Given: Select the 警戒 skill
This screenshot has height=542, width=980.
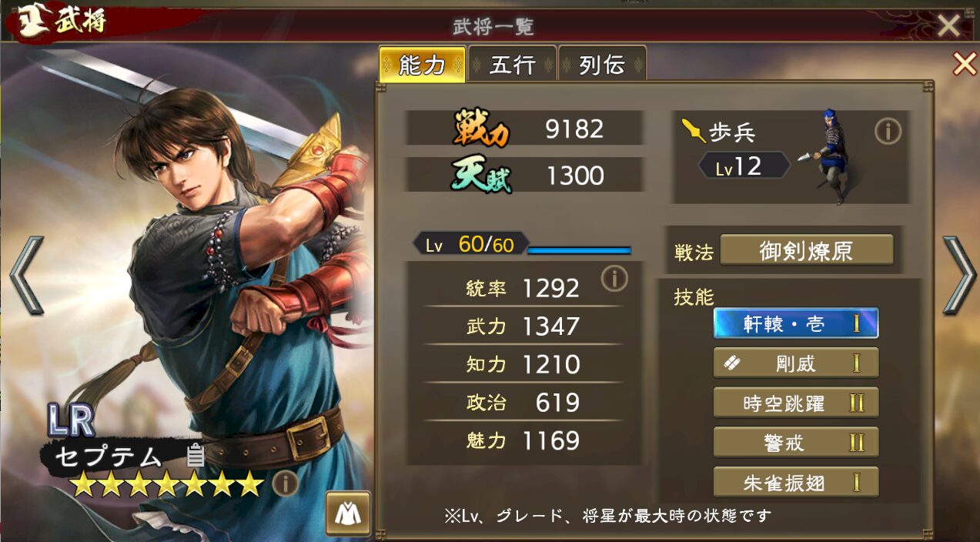Looking at the screenshot, I should pos(796,443).
